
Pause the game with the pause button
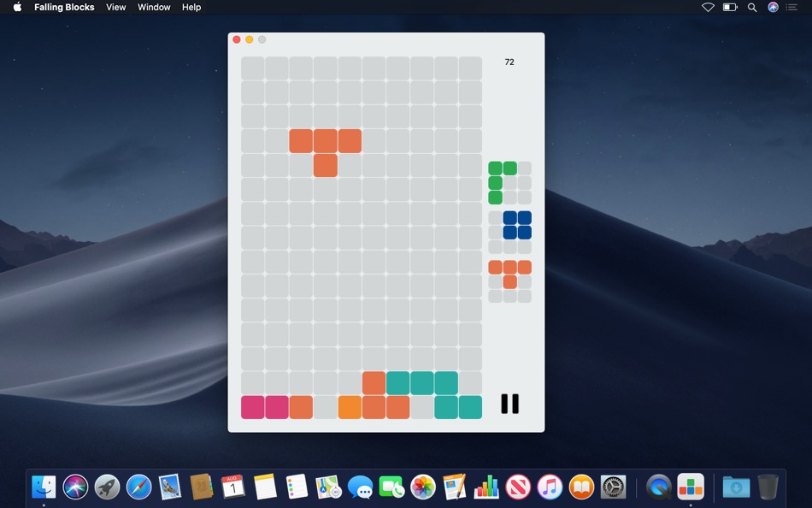click(509, 404)
